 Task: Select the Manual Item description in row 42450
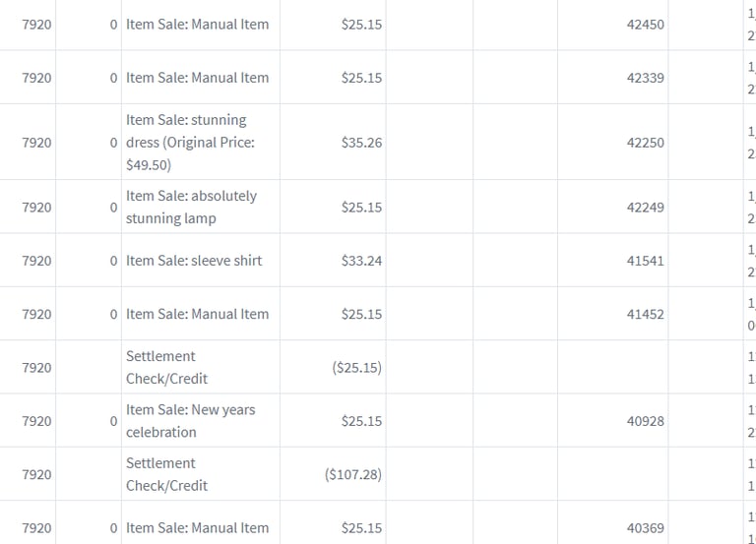point(197,25)
